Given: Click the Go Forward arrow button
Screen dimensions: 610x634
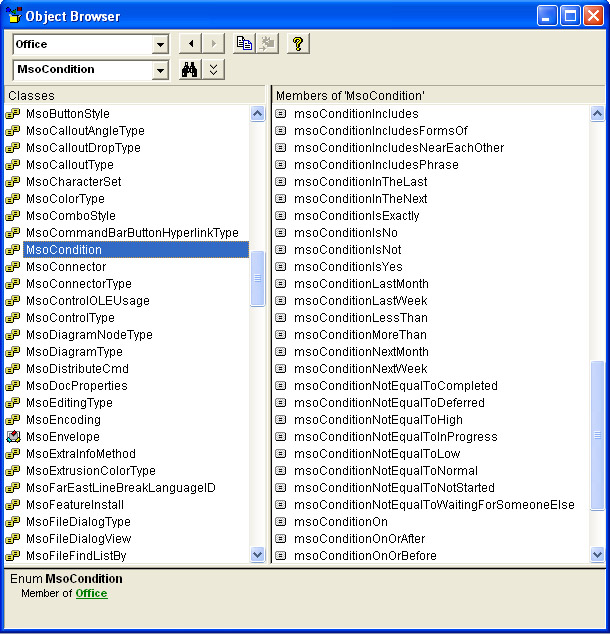Looking at the screenshot, I should coord(213,44).
